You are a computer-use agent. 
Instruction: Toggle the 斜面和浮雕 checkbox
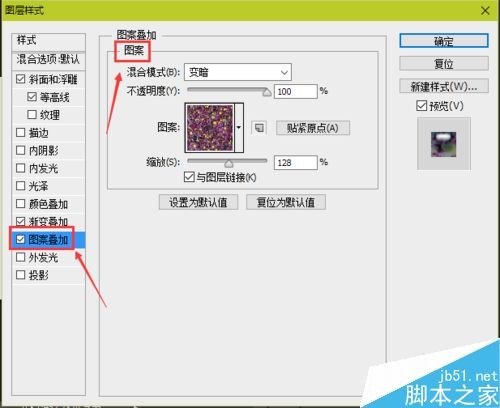[x=21, y=79]
